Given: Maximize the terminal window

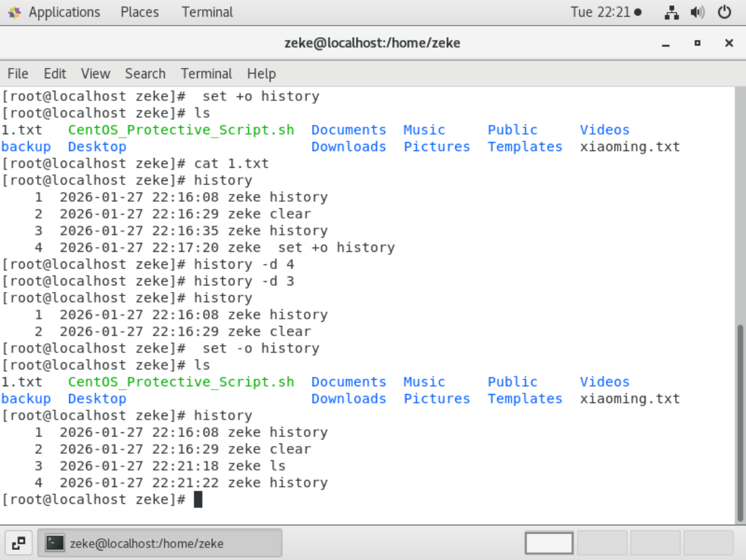Looking at the screenshot, I should [697, 44].
